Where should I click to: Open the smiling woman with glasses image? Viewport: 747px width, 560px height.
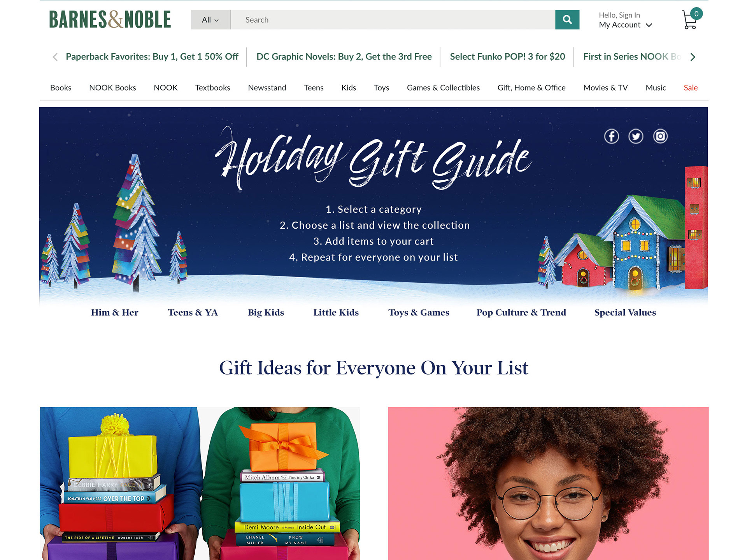pyautogui.click(x=548, y=483)
